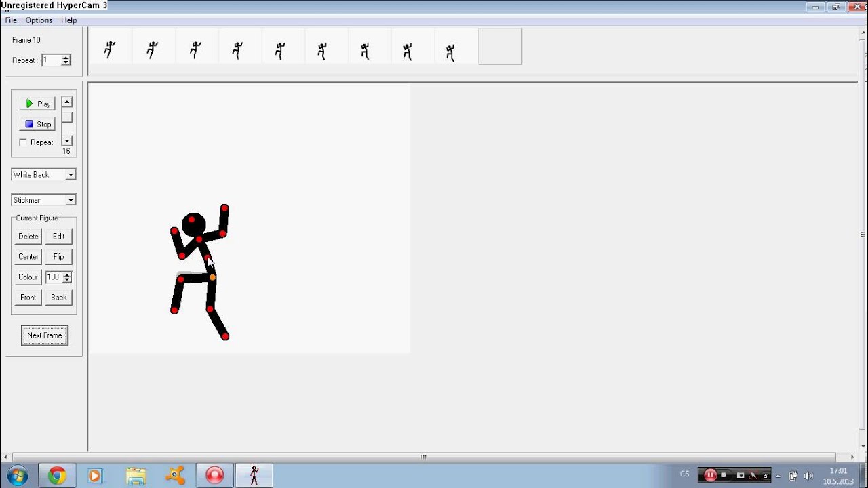Open the volume control tray icon
The image size is (868, 488).
pos(808,476)
